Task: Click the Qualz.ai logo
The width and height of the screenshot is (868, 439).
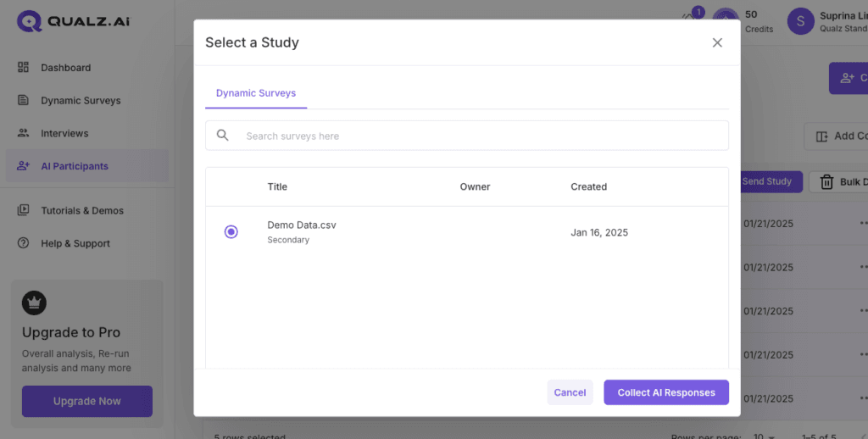Action: tap(73, 21)
